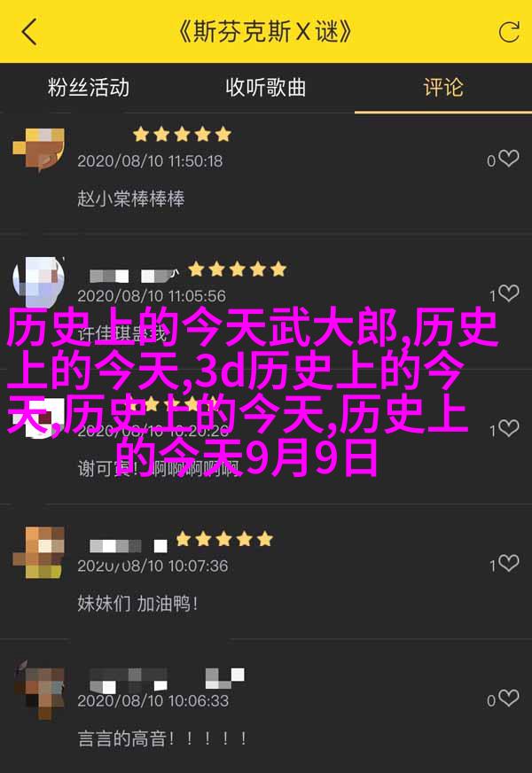Viewport: 532px width, 773px height.
Task: Switch to 粉丝活动 tab
Action: pyautogui.click(x=89, y=88)
